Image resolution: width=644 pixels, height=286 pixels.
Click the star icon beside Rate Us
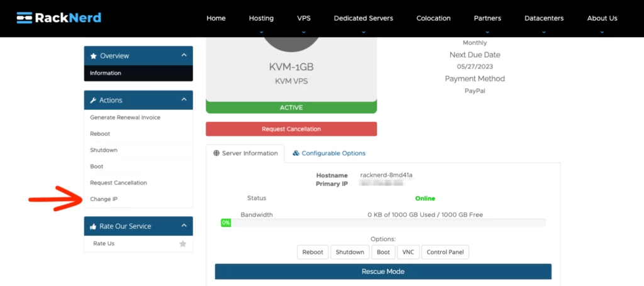pos(182,243)
